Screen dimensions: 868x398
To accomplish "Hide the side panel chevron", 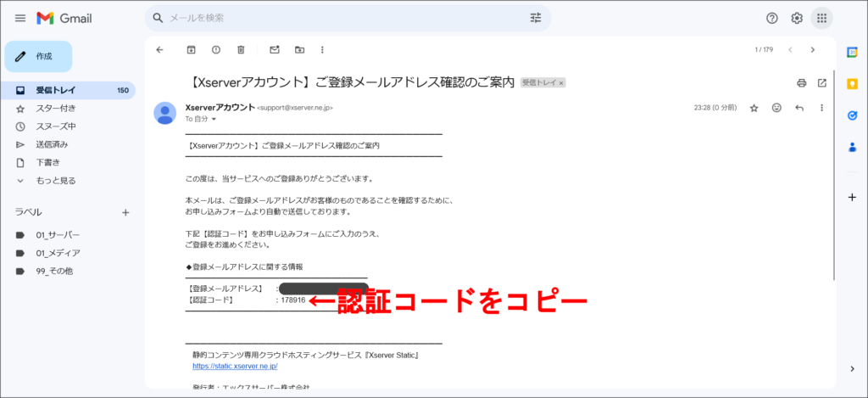I will (x=853, y=369).
